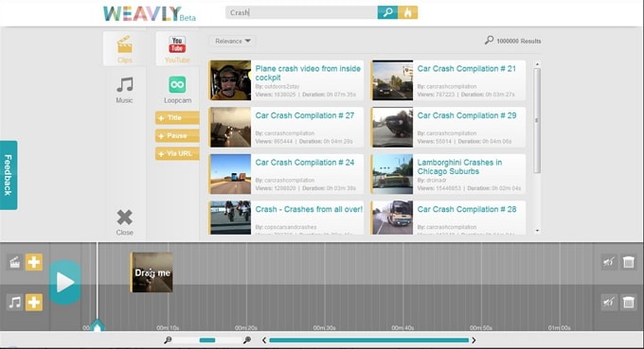
Task: Click the timeline scroll right arrow
Action: [x=474, y=340]
